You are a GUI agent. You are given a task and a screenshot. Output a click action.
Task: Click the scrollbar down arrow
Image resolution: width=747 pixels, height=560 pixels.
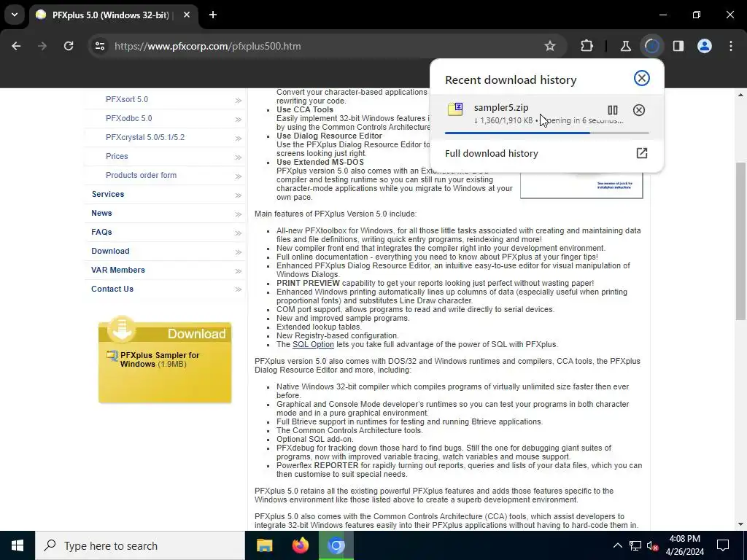[740, 524]
